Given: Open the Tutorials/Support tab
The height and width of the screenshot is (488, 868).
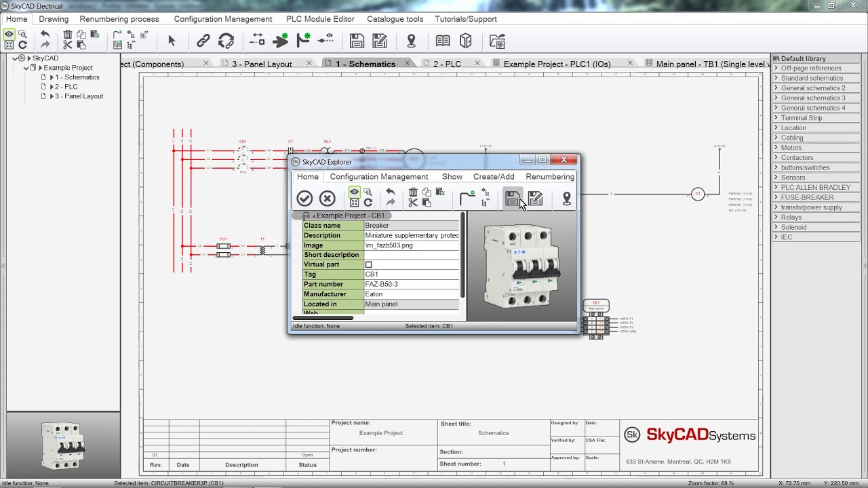Looking at the screenshot, I should point(466,19).
